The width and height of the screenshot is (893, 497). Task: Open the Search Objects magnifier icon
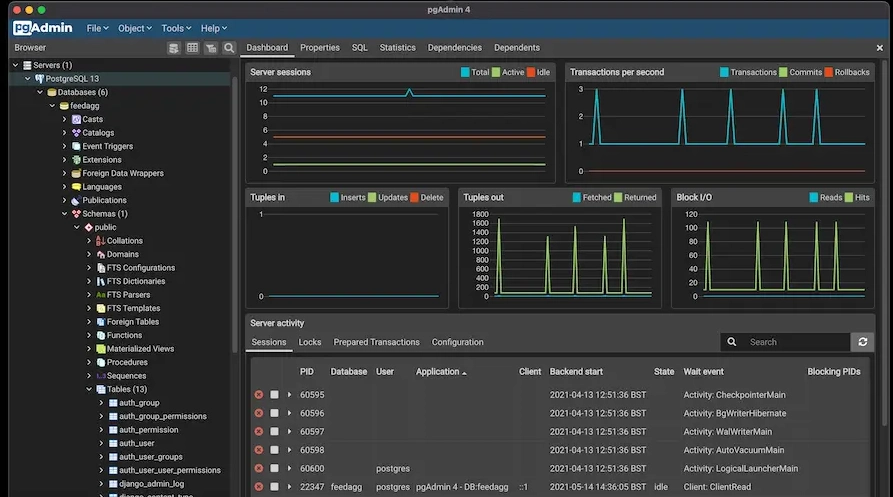click(x=229, y=48)
